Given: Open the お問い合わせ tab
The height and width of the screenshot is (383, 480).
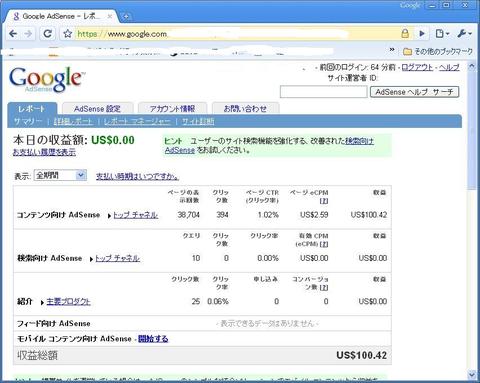Looking at the screenshot, I should [245, 109].
